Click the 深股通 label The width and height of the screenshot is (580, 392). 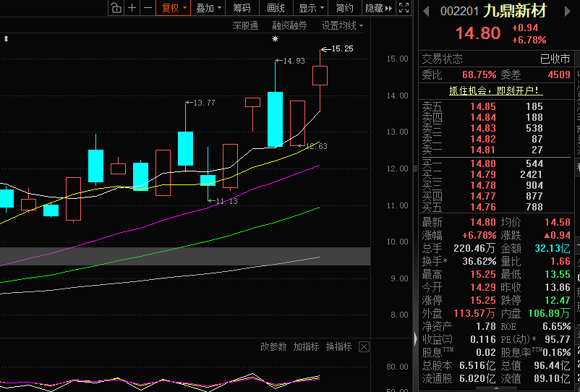(245, 25)
